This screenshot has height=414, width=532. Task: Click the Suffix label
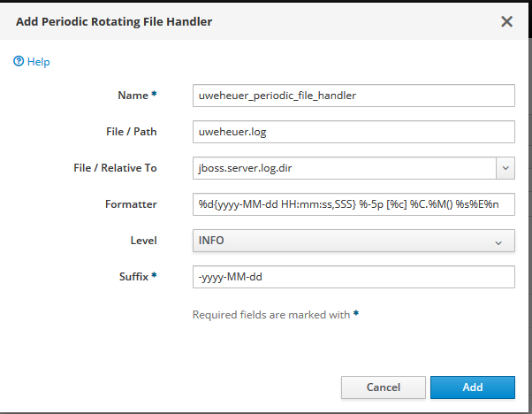coord(138,277)
